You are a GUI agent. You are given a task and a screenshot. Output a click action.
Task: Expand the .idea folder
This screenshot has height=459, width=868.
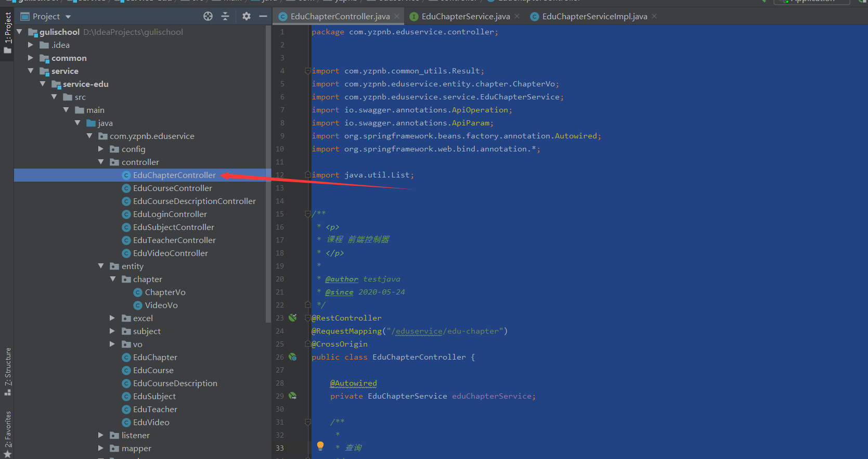31,45
